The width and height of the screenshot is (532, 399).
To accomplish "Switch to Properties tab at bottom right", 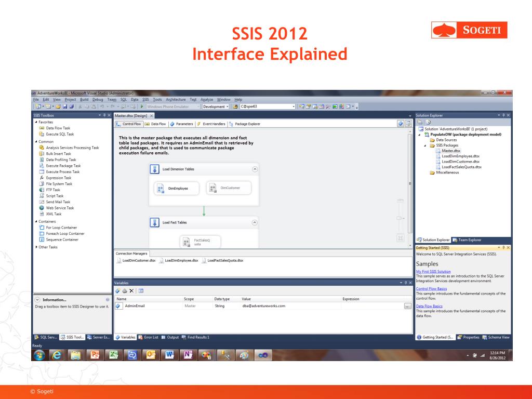I will [468, 337].
